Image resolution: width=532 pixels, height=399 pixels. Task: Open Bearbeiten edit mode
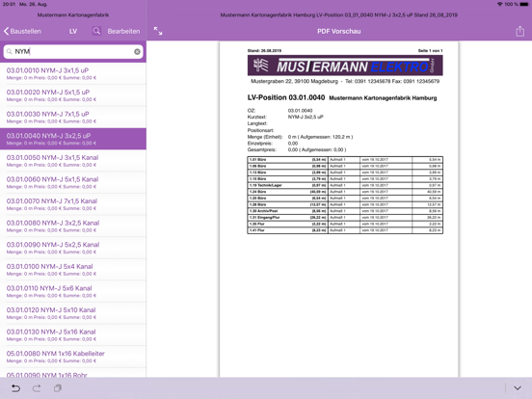tap(123, 31)
